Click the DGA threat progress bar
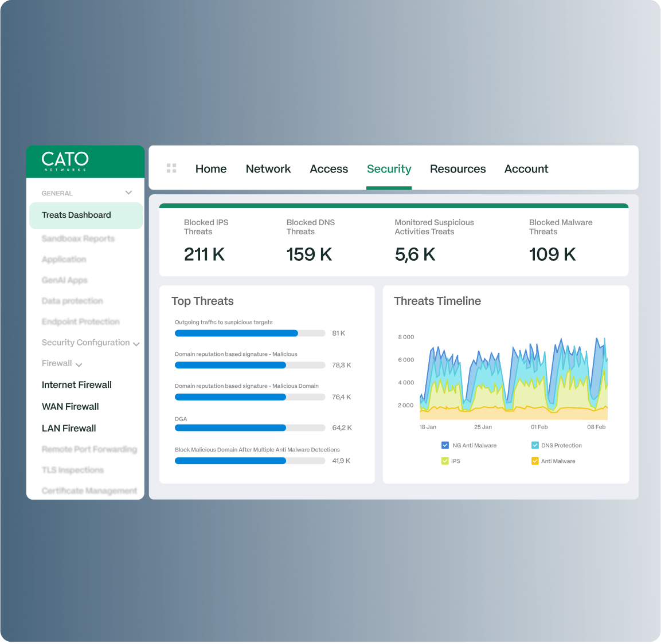Screen dimensions: 661x644 click(250, 428)
